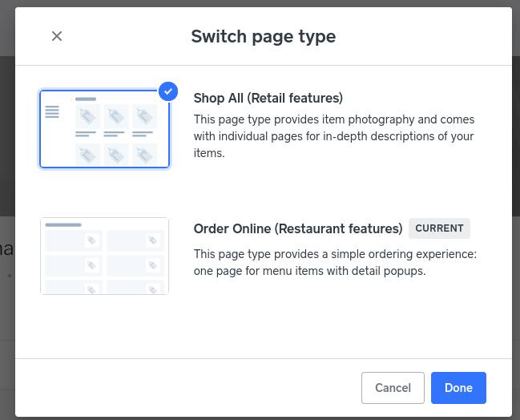
Task: Close the Switch page type dialog
Action: (57, 36)
